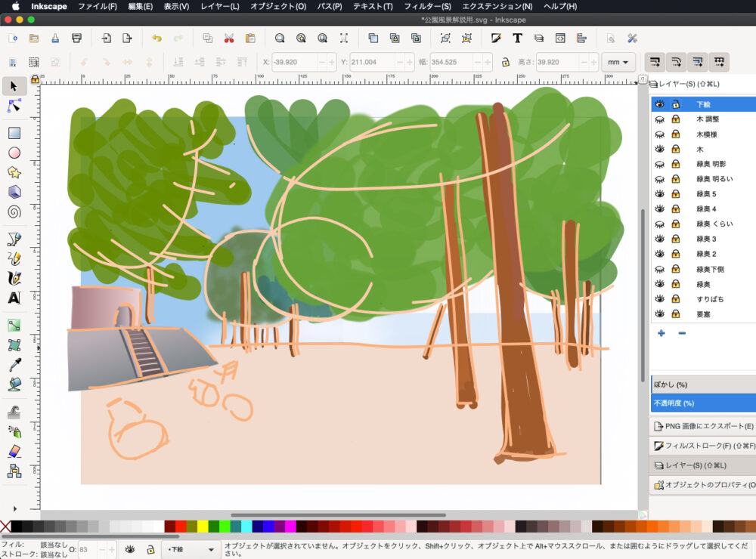This screenshot has width=756, height=559.
Task: Open the mm unit dropdown
Action: (618, 63)
